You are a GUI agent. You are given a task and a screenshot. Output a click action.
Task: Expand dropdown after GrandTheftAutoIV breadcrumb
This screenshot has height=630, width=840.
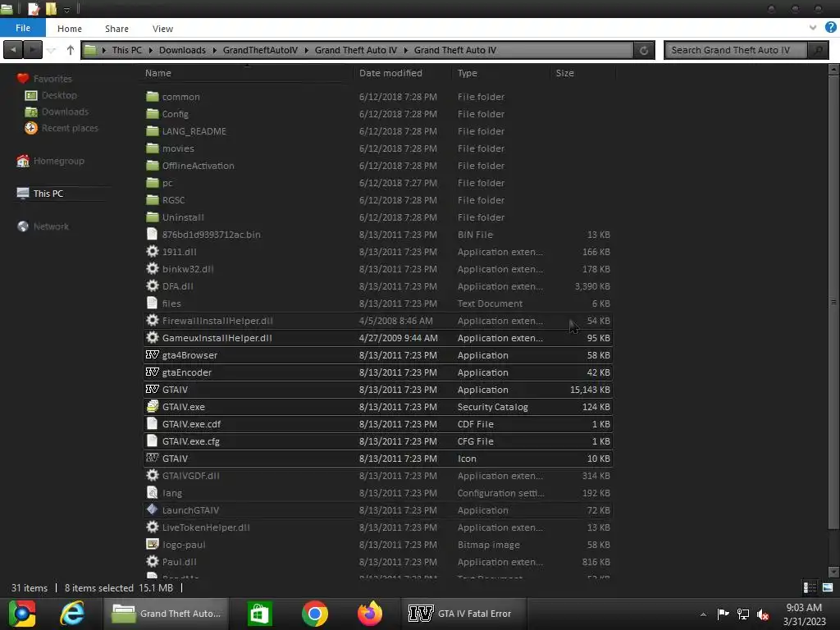[x=307, y=50]
